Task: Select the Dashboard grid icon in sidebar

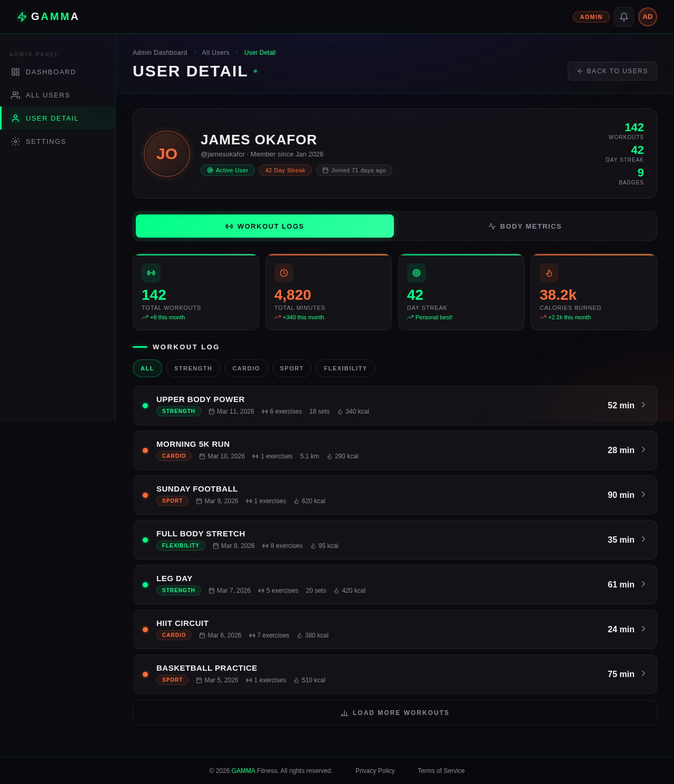Action: pyautogui.click(x=15, y=72)
